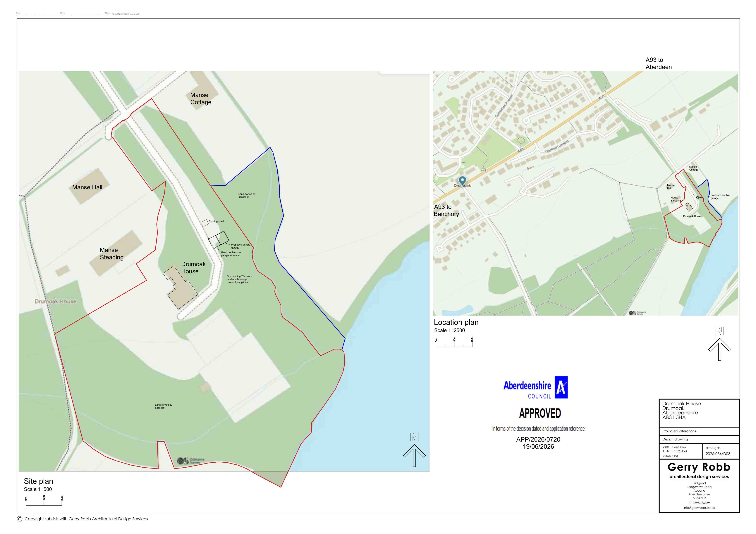The image size is (756, 534).
Task: Click the copyright notice for Gerry Robb
Action: (86, 519)
